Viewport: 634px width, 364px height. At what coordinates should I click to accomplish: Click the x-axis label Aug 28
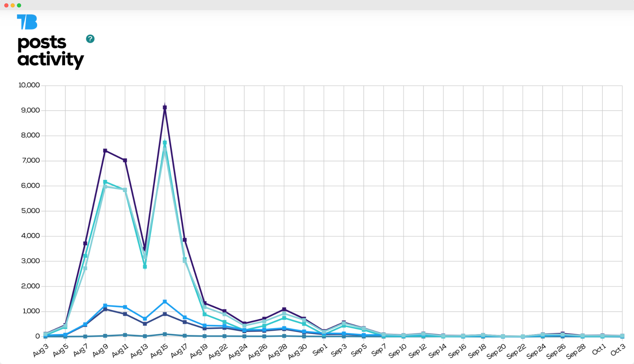click(x=278, y=351)
